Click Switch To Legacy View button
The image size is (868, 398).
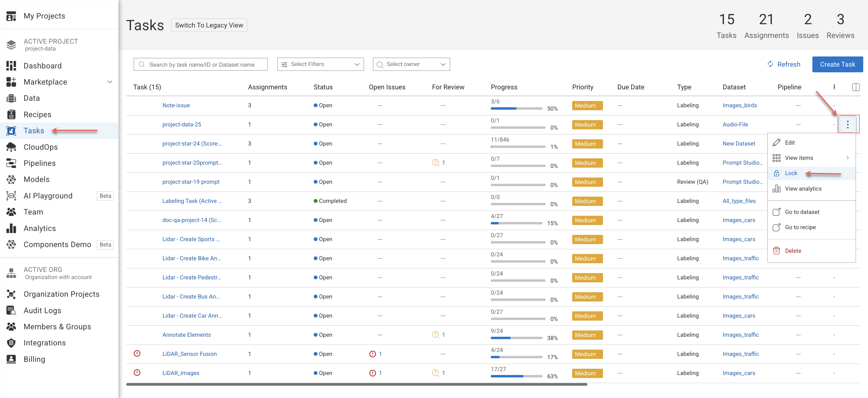[209, 25]
